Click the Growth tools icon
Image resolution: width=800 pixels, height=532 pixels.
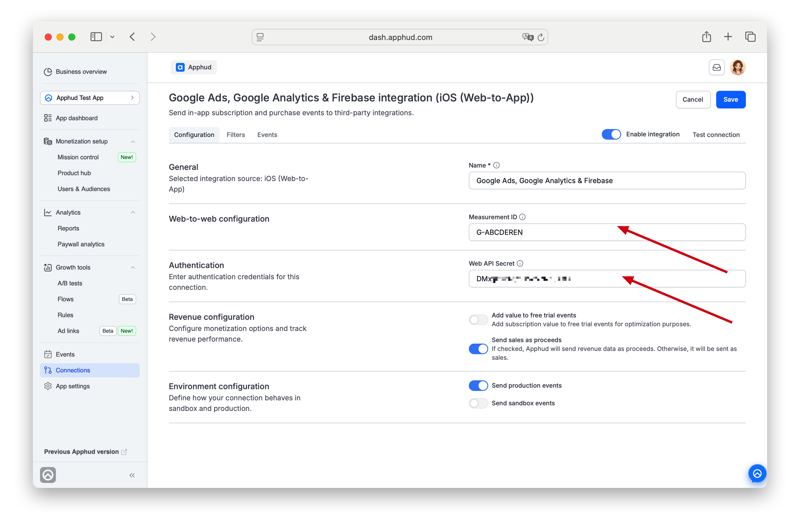click(x=48, y=267)
